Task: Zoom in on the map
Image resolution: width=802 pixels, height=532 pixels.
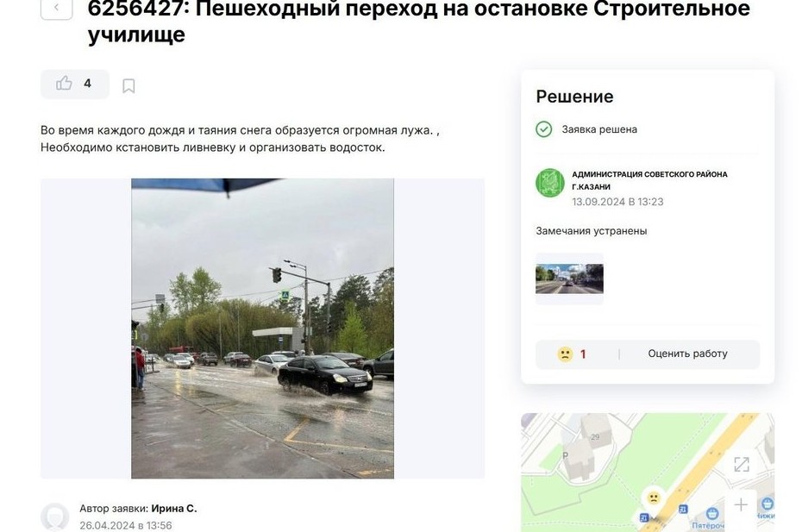Action: (741, 505)
